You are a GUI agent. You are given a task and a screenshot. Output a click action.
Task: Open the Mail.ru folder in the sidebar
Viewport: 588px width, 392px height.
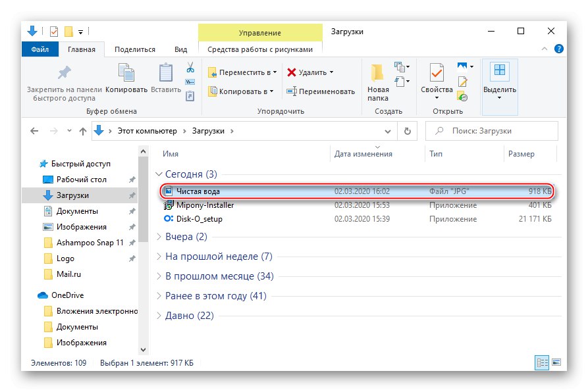(x=68, y=274)
